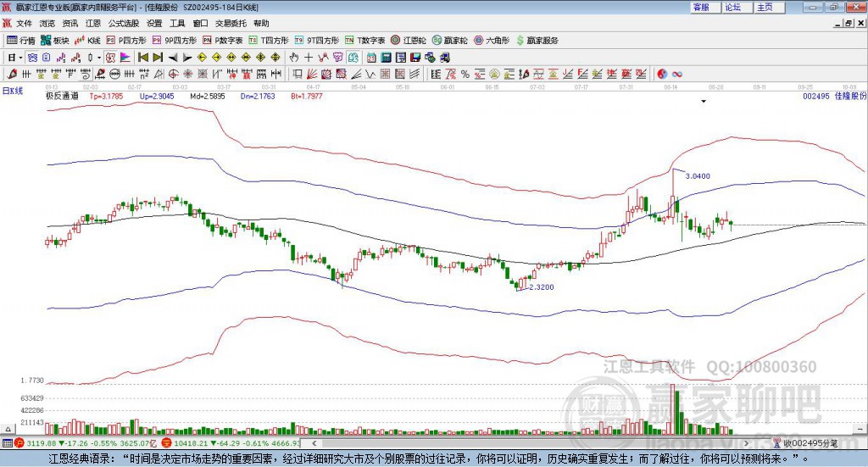Open the 窗口 menu

[x=200, y=23]
